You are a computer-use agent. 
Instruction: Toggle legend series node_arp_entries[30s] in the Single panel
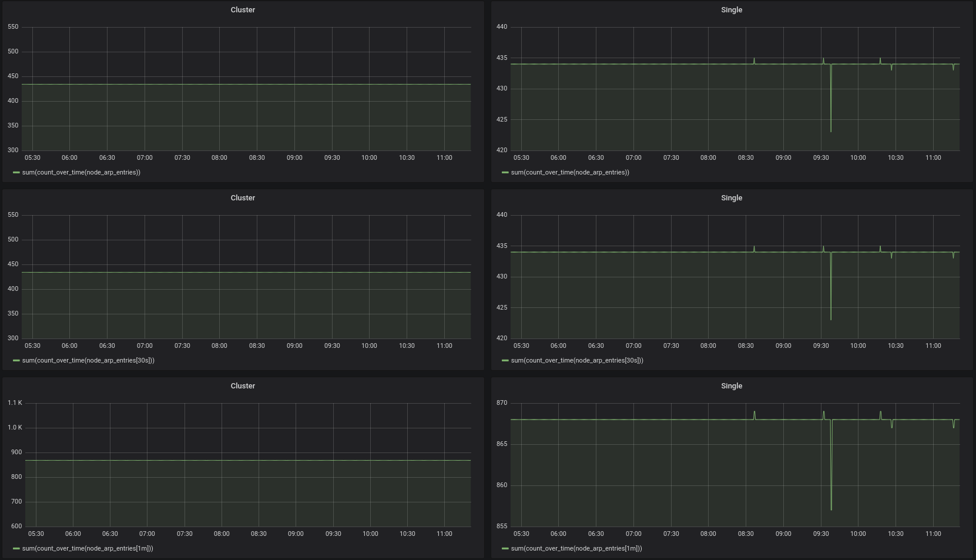click(577, 361)
